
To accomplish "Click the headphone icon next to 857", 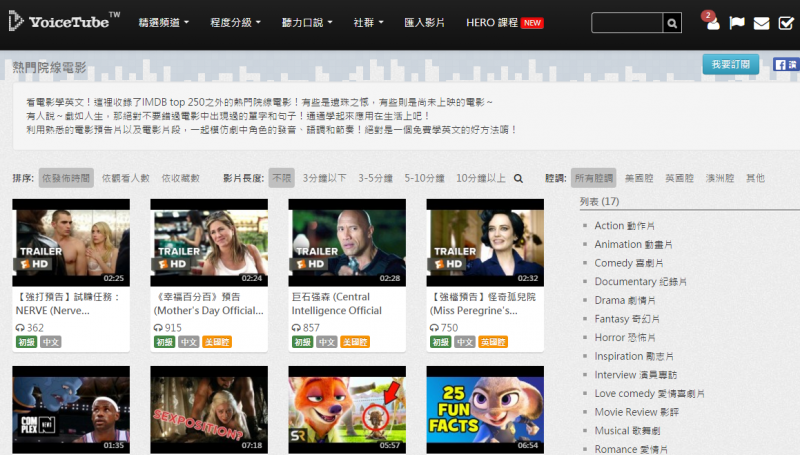I will [296, 328].
